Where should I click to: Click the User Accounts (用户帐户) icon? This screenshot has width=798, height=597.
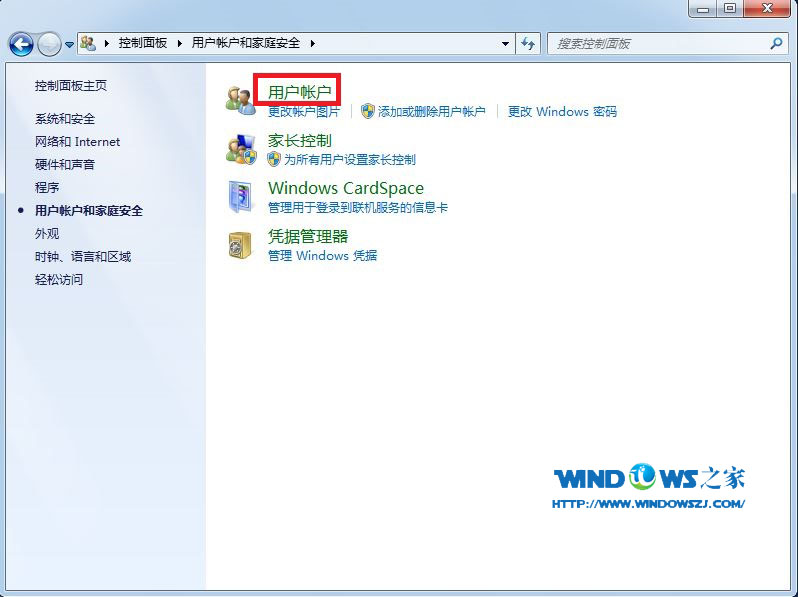click(240, 100)
